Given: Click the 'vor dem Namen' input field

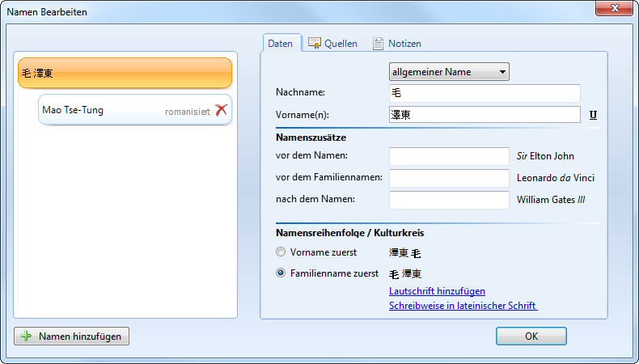Looking at the screenshot, I should pyautogui.click(x=448, y=156).
